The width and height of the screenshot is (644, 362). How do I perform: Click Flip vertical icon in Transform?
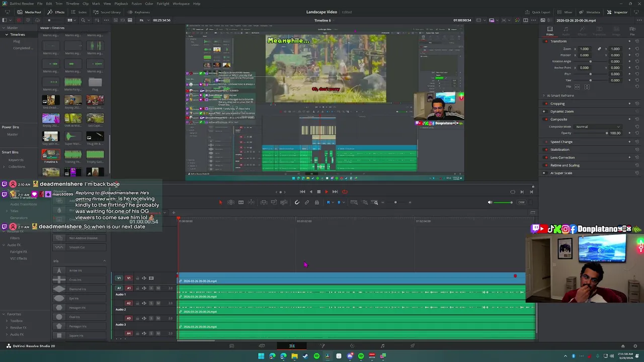pyautogui.click(x=587, y=87)
